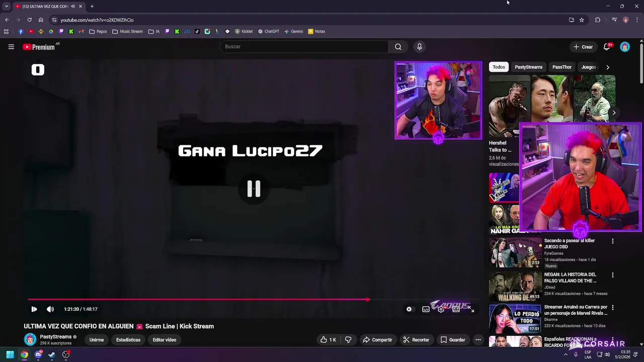The image size is (644, 362).
Task: Open options for Sacando a pasear video
Action: point(612,241)
